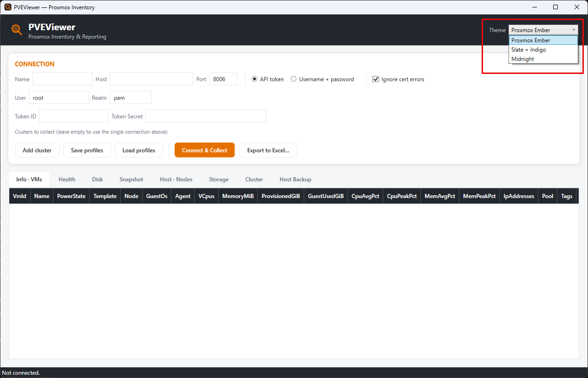
Task: Choose Proxmox Ember from the theme list
Action: (543, 40)
